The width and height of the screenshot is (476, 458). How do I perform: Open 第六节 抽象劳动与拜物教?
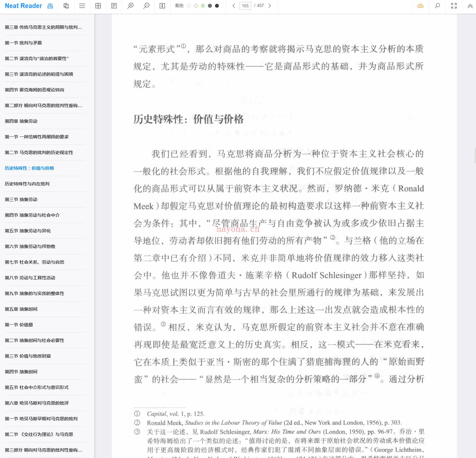(x=30, y=246)
